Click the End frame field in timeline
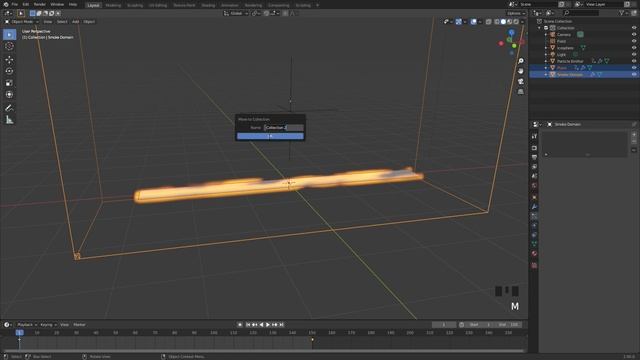This screenshot has height=360, width=640. point(510,325)
